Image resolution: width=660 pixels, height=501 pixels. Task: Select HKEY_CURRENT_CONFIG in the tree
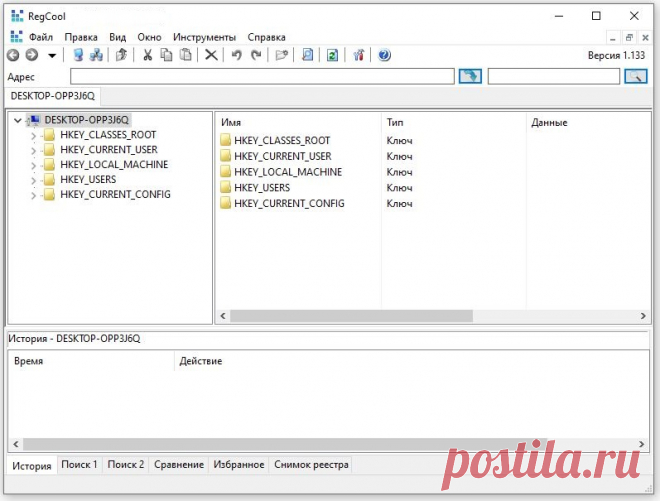115,194
